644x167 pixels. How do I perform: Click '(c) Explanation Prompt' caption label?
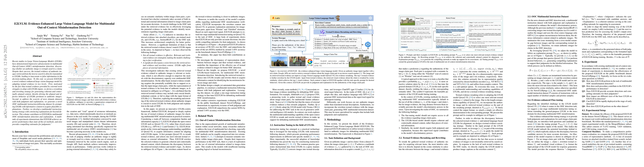point(450,50)
